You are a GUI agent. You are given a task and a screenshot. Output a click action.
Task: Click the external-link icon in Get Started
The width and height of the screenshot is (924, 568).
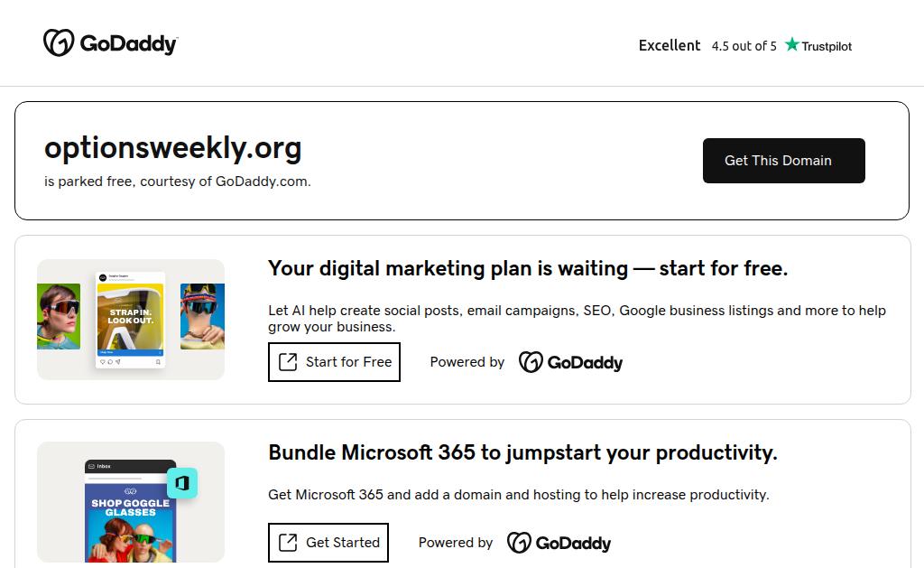(x=288, y=543)
